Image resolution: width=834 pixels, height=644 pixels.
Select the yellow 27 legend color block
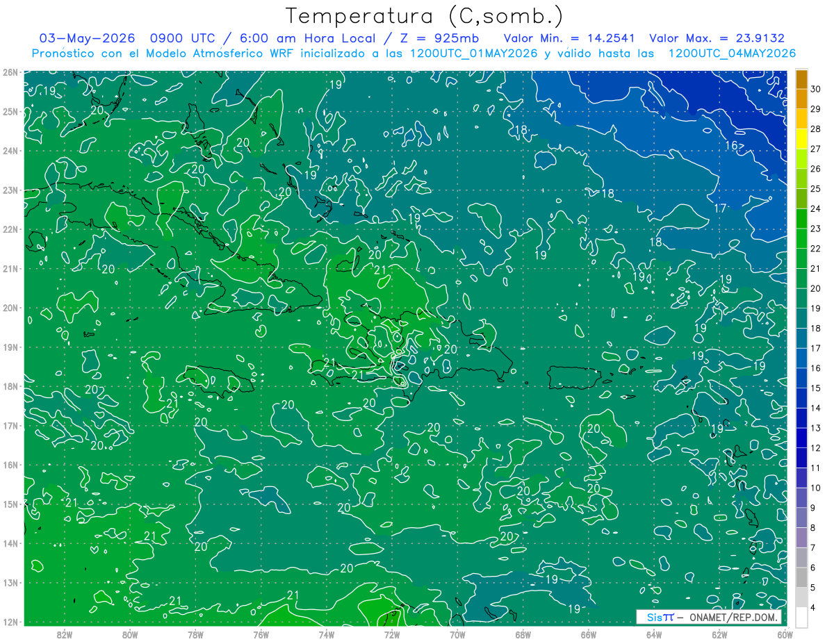pos(801,139)
